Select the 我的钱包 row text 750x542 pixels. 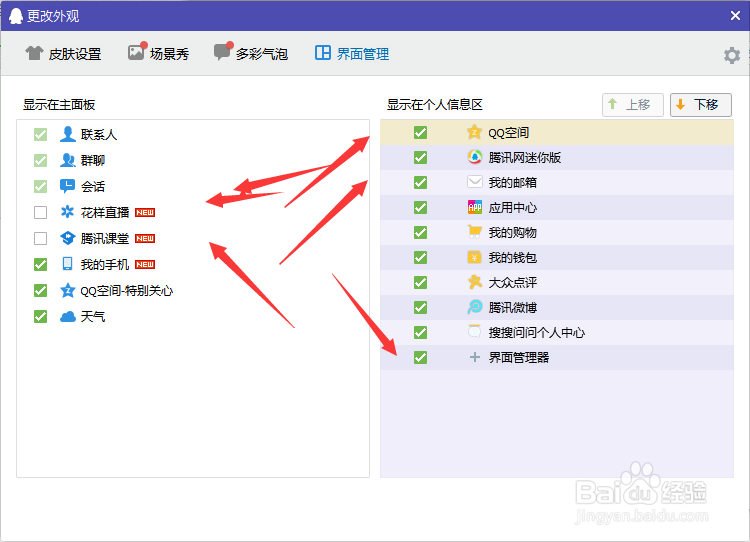click(512, 258)
